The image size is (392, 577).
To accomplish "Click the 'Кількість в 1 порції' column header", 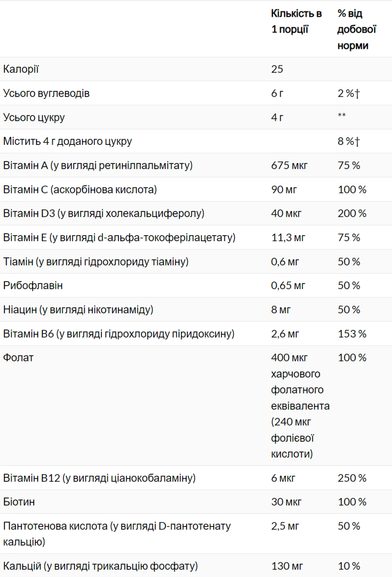I will [x=296, y=21].
